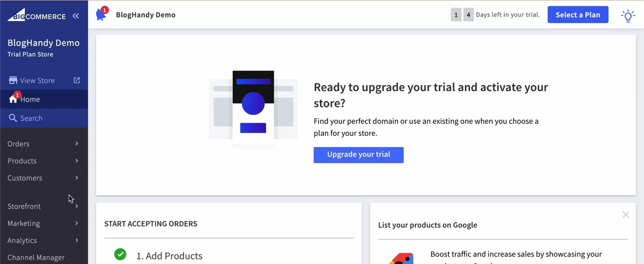Dismiss the List your products on Google card
The width and height of the screenshot is (644, 264).
point(626,214)
